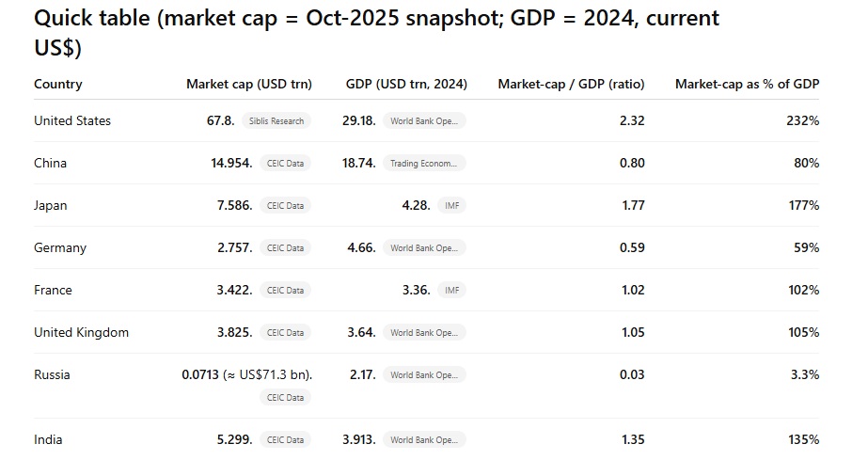Click World Bank source for Germany GDP
Screen dimensions: 868x476
click(x=423, y=248)
